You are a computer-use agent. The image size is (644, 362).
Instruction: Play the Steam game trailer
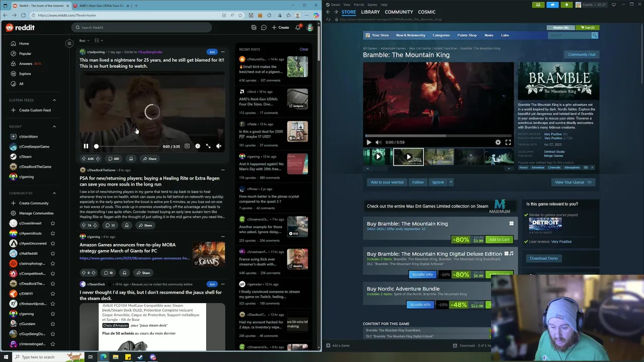pos(369,142)
